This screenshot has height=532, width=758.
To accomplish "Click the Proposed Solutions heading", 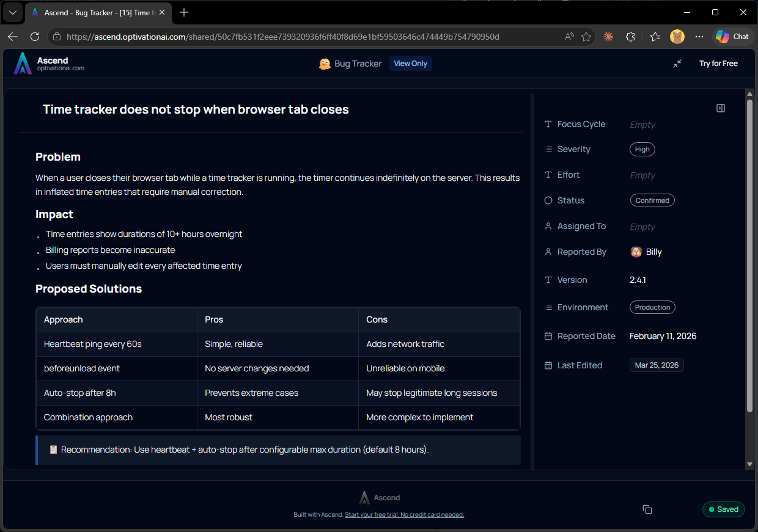I will coord(89,289).
